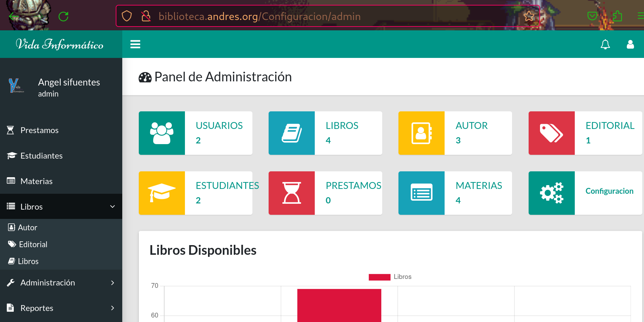The width and height of the screenshot is (644, 322).
Task: Click the Libros Disponibles heading
Action: pyautogui.click(x=203, y=250)
